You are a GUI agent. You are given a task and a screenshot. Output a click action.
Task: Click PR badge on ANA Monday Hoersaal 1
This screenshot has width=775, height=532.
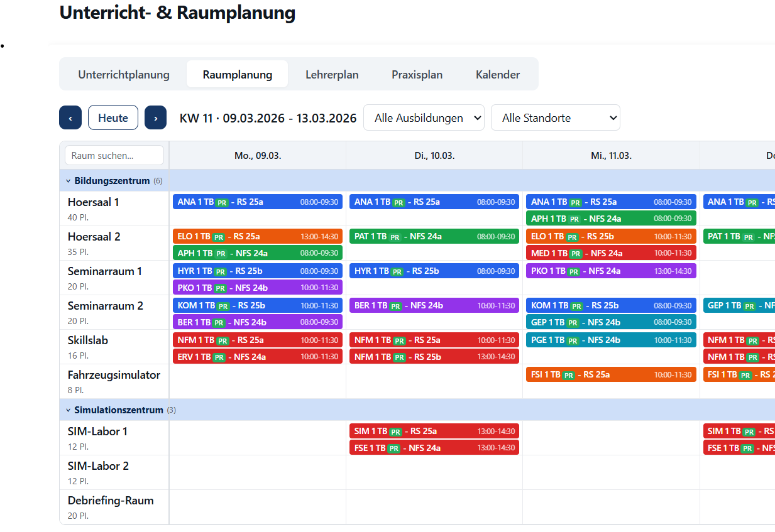tap(222, 202)
